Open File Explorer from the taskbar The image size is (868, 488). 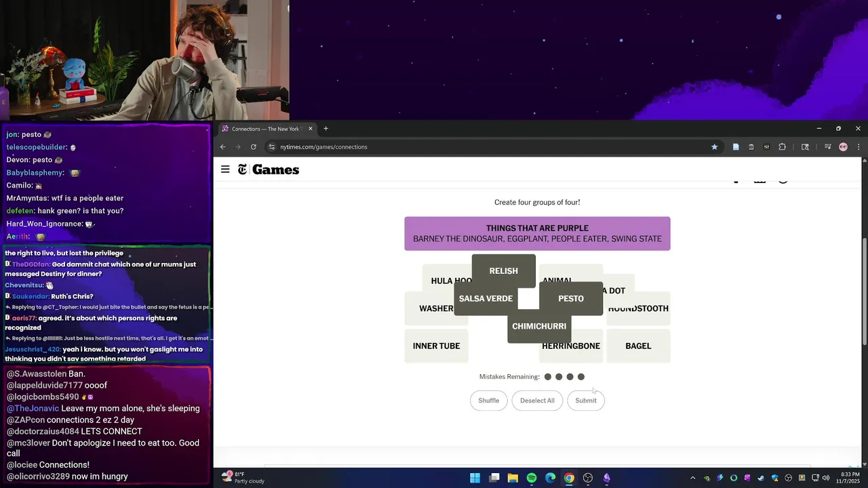(513, 478)
